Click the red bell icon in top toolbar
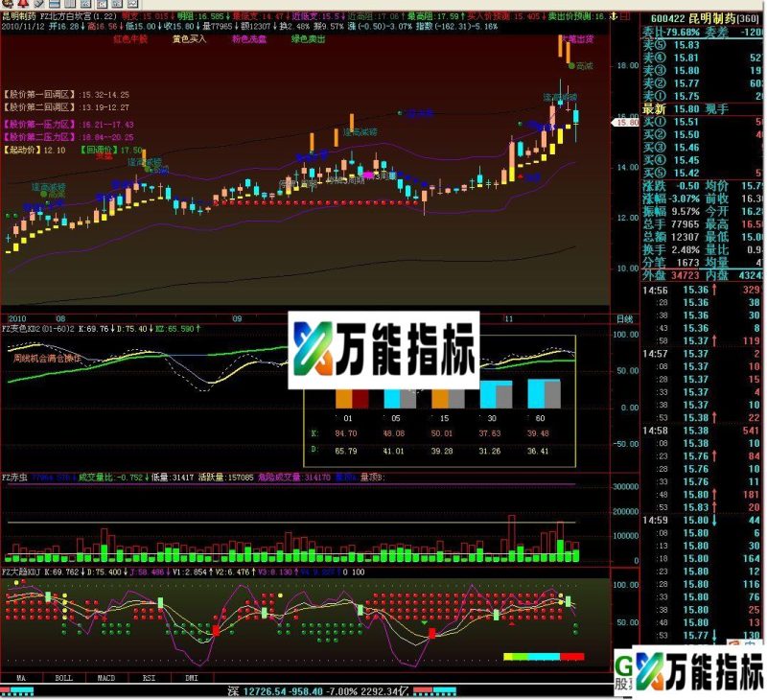767x700 pixels. coord(22,4)
